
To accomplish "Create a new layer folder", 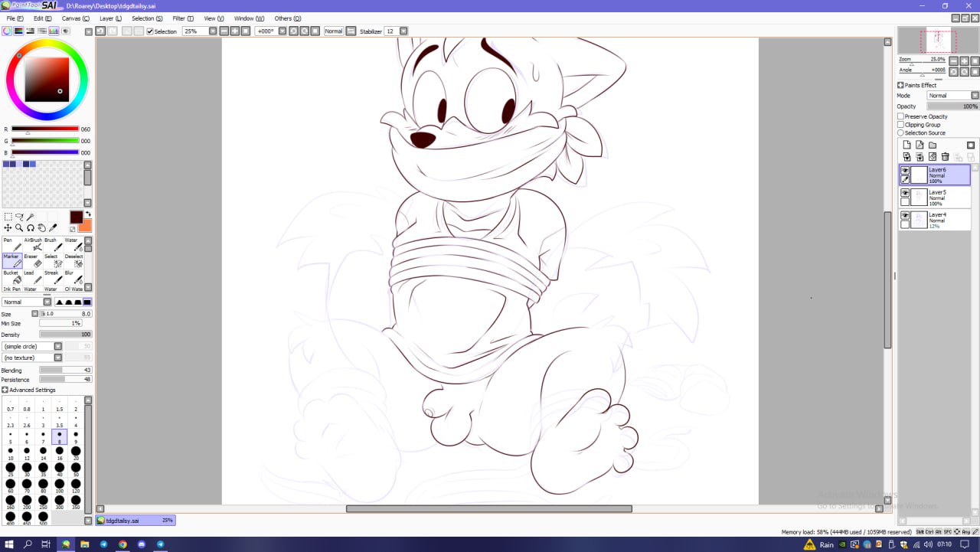I will pos(933,145).
